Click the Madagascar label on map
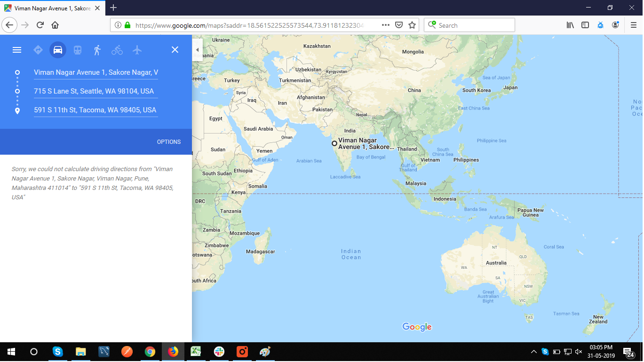 pyautogui.click(x=261, y=252)
